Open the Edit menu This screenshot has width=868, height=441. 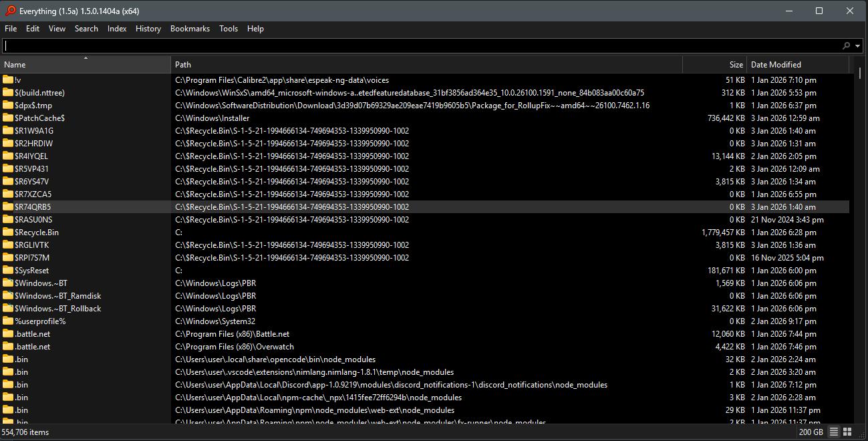click(x=33, y=29)
